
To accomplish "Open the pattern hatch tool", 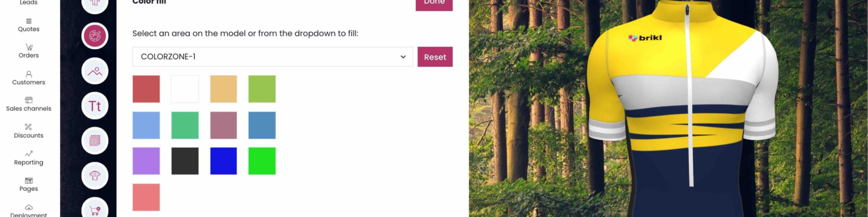I will 94,141.
